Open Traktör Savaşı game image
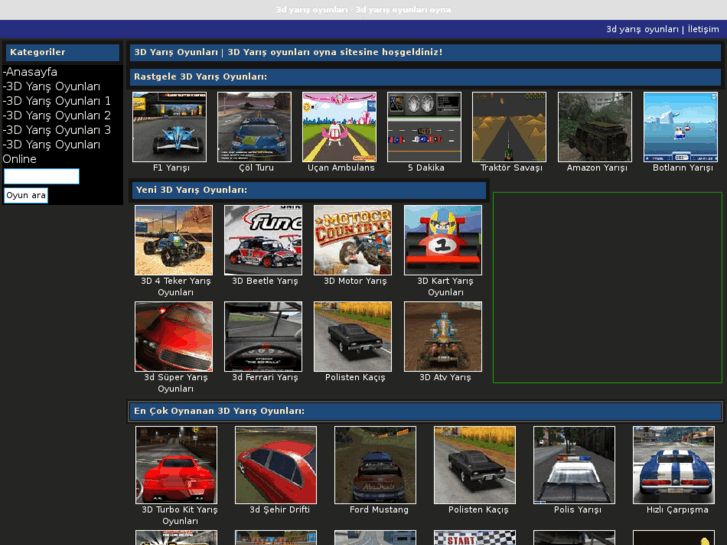The image size is (727, 545). pos(509,127)
